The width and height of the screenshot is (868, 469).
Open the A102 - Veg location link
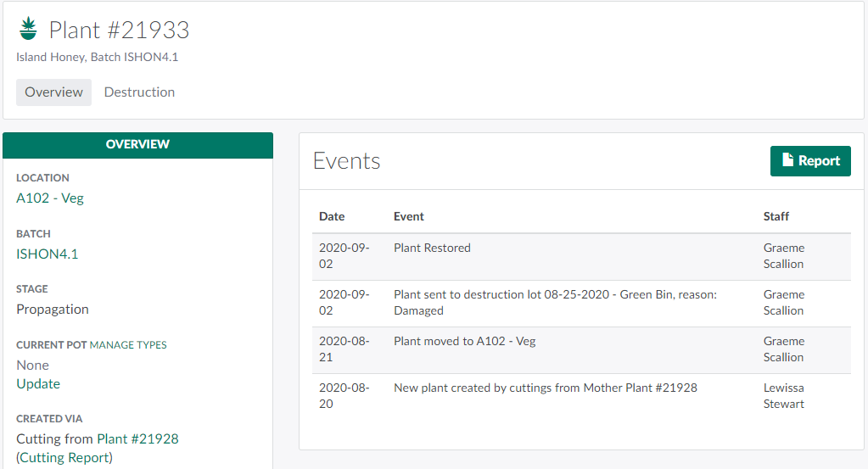coord(50,198)
